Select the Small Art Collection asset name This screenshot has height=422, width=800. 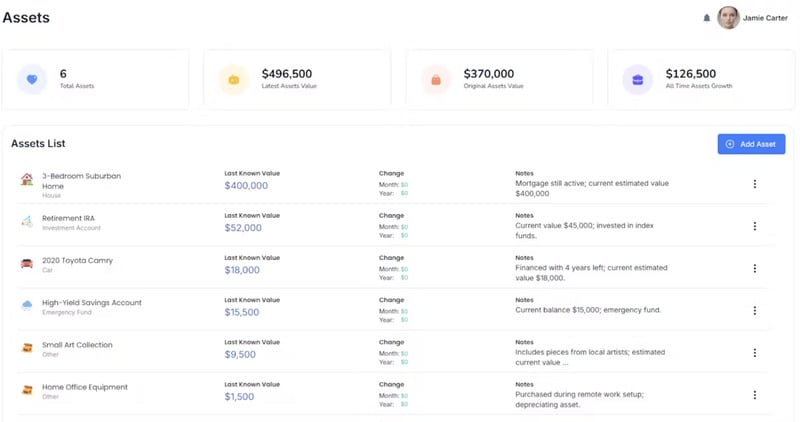point(77,345)
